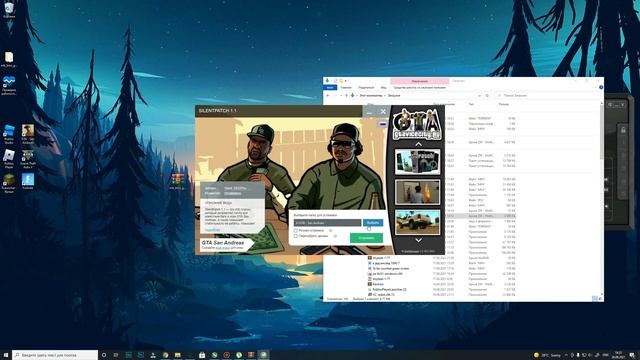Open the taskbar clock and date
This screenshot has width=640, height=360.
coord(618,355)
